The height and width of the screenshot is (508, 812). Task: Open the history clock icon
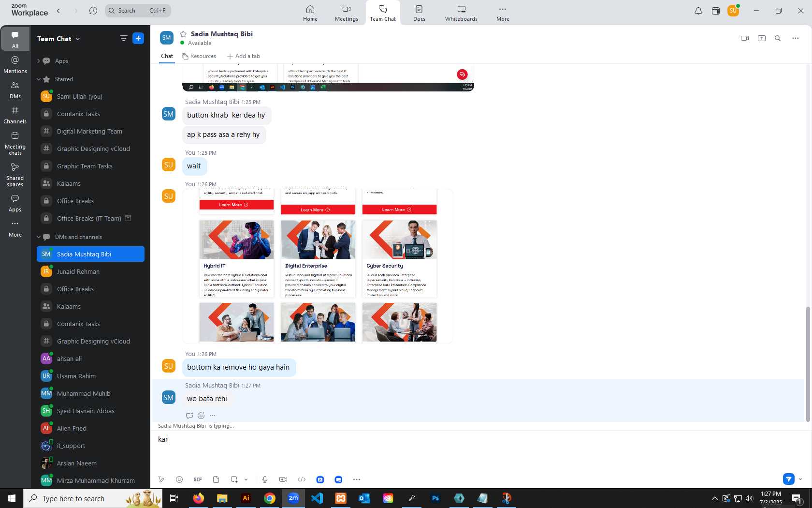pos(93,11)
